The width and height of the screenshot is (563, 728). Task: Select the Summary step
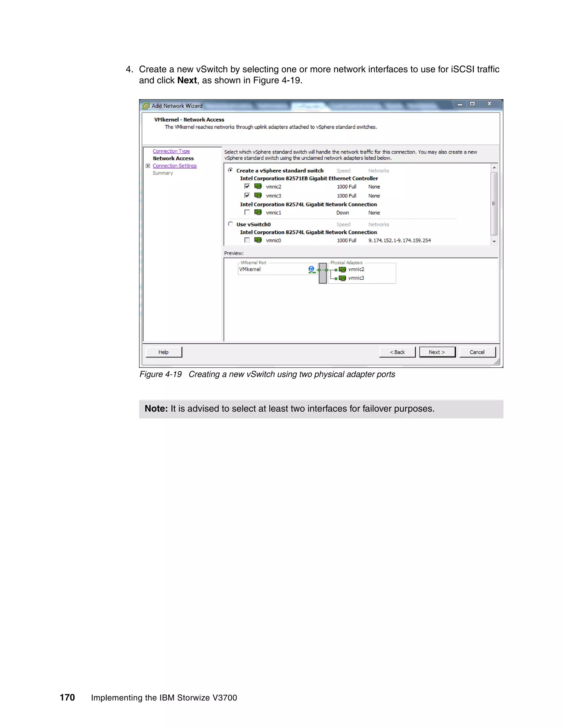click(x=163, y=173)
